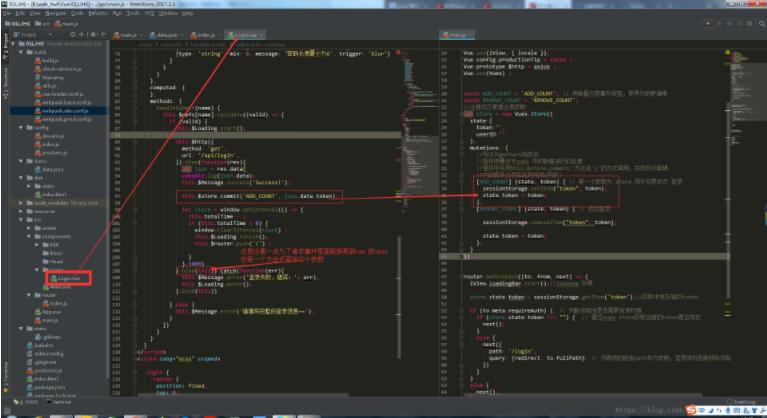Expand the assets folder under src
This screenshot has height=418, width=767.
pos(29,228)
